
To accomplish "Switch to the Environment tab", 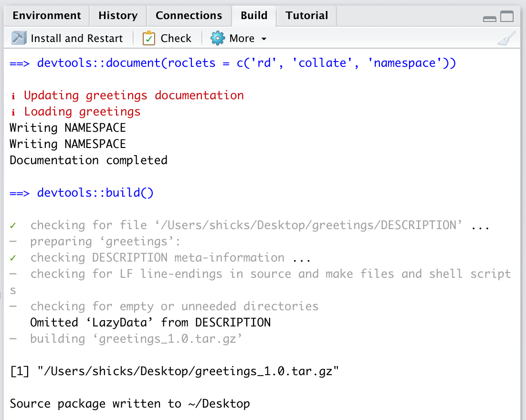I will 47,15.
